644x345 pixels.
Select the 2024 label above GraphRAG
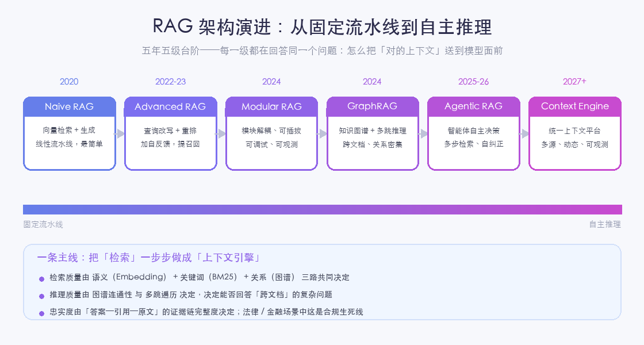click(372, 81)
